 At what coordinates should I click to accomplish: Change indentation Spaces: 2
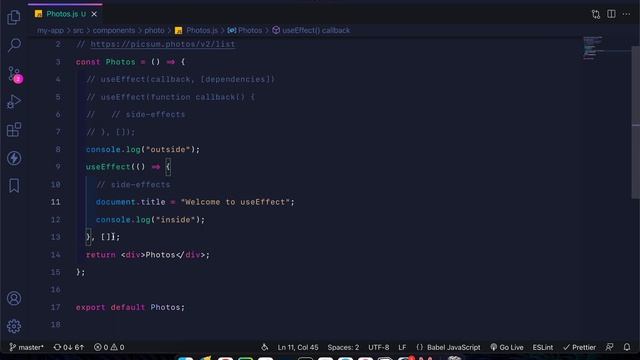tap(343, 347)
